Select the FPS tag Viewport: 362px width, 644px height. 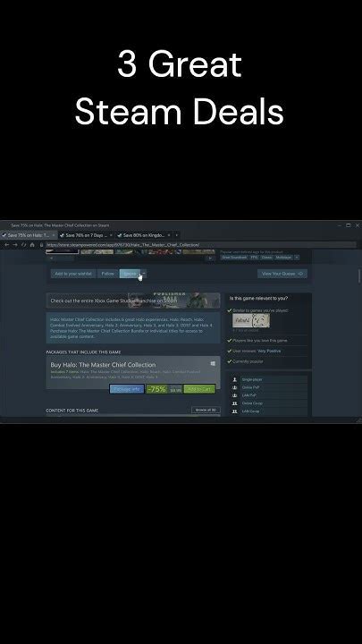click(254, 258)
